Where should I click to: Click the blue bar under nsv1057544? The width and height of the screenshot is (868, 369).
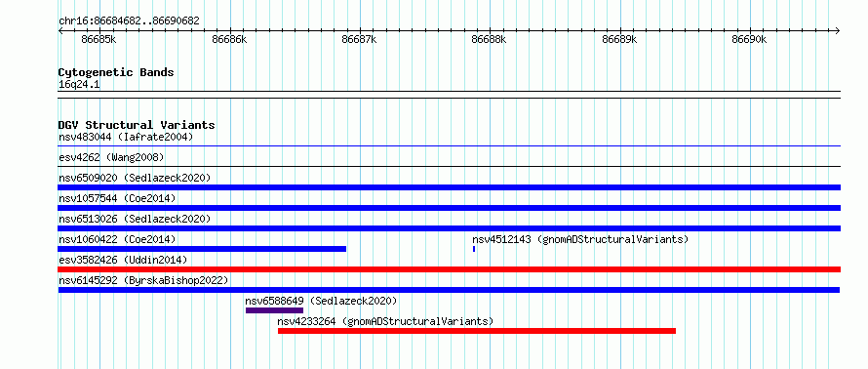tap(449, 208)
